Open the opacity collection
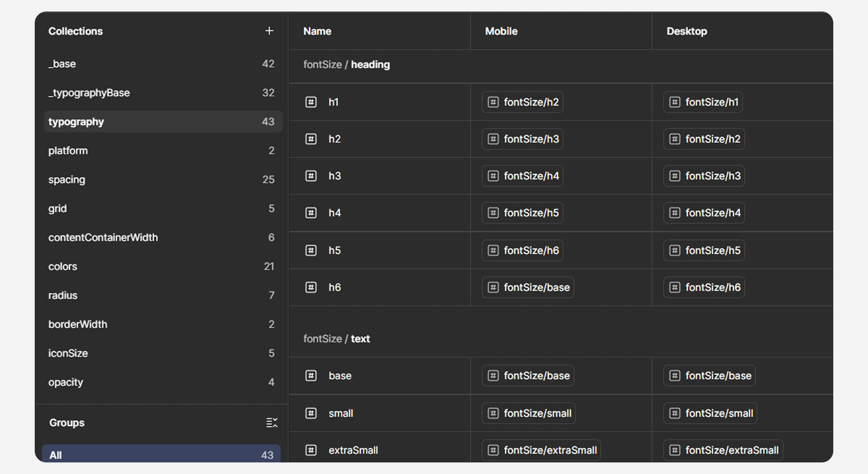 pyautogui.click(x=163, y=382)
